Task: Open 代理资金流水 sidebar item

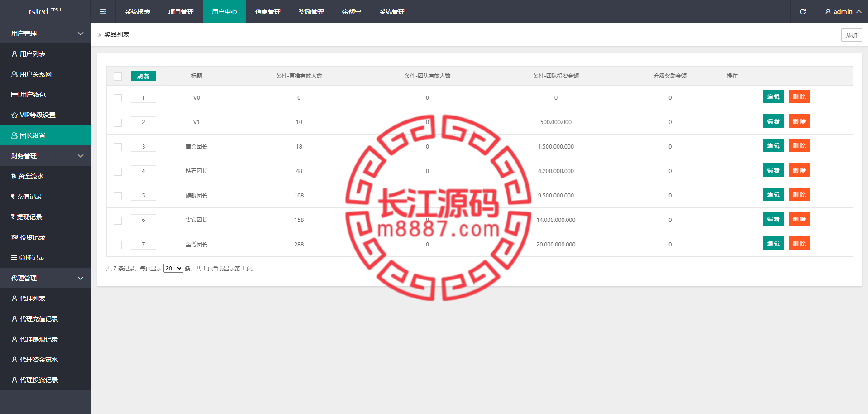Action: pos(45,360)
